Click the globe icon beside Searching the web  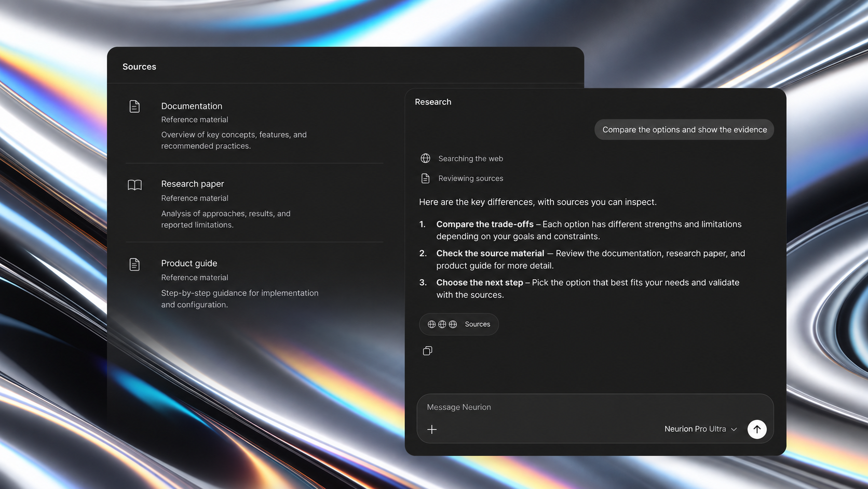point(425,158)
